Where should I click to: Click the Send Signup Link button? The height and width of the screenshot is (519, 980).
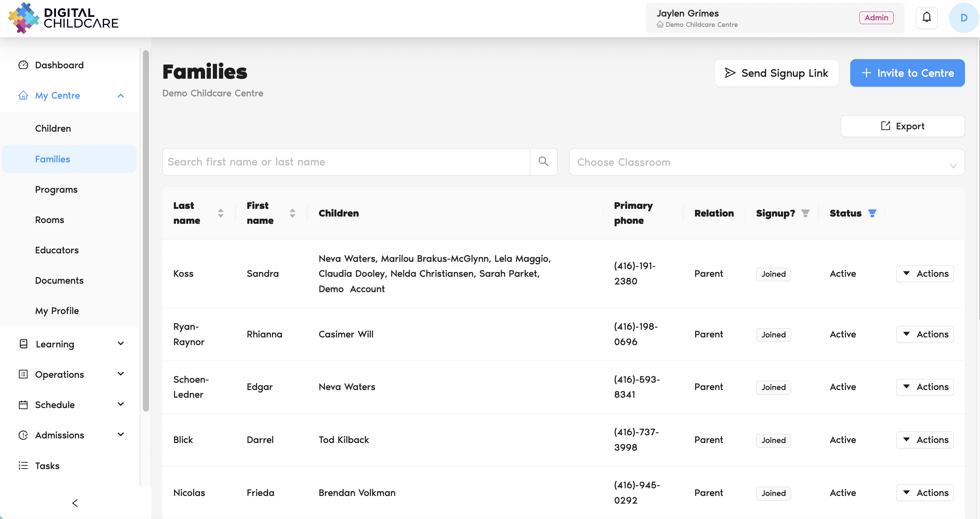pyautogui.click(x=776, y=73)
